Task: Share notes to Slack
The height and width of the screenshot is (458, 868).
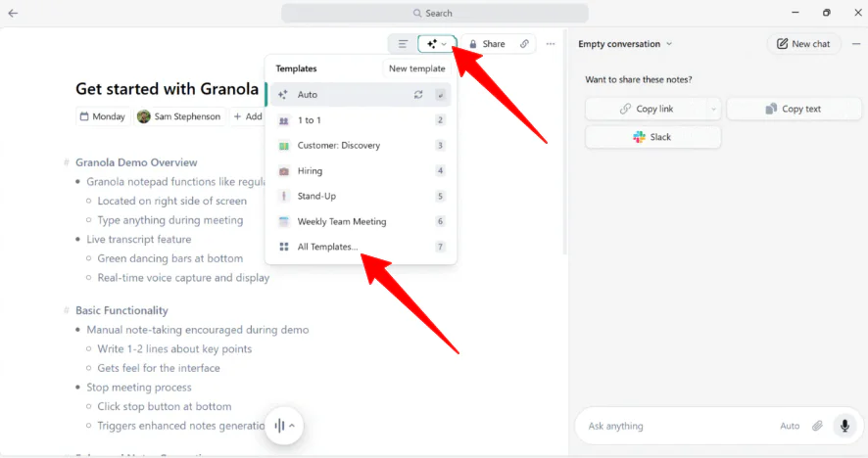Action: 652,137
